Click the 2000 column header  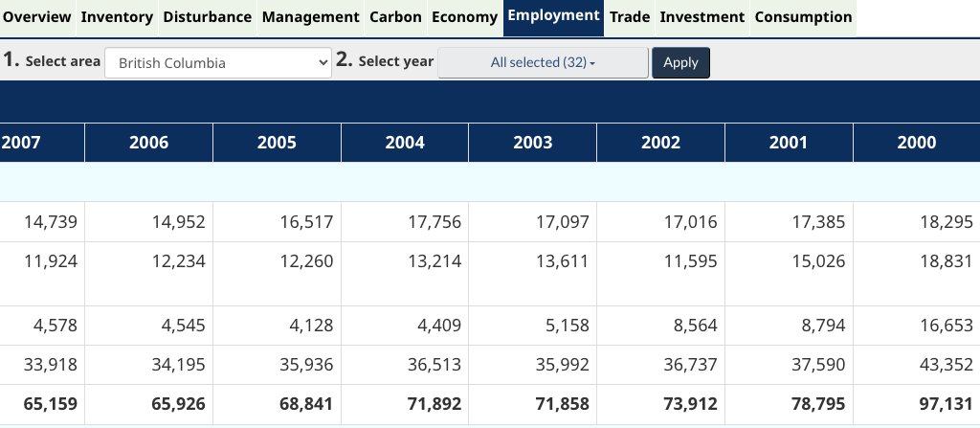916,142
